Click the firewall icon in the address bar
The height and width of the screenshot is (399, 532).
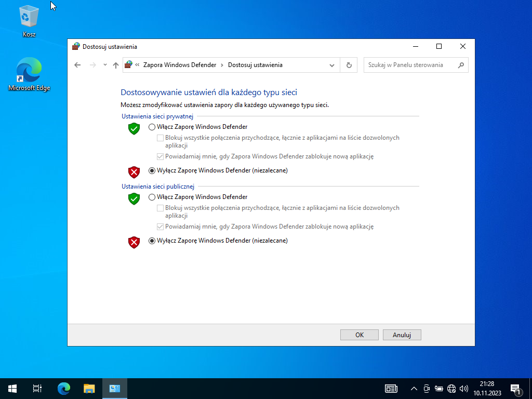point(128,64)
